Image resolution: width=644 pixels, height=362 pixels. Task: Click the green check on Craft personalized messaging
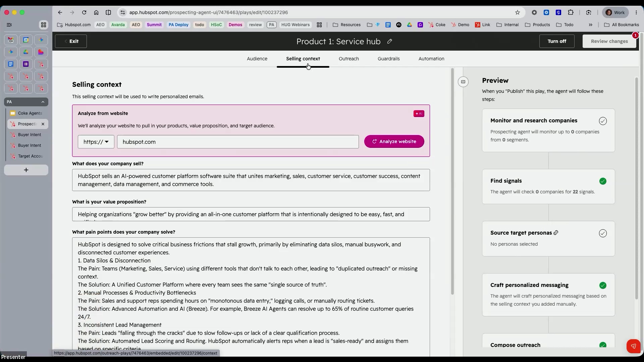(603, 285)
